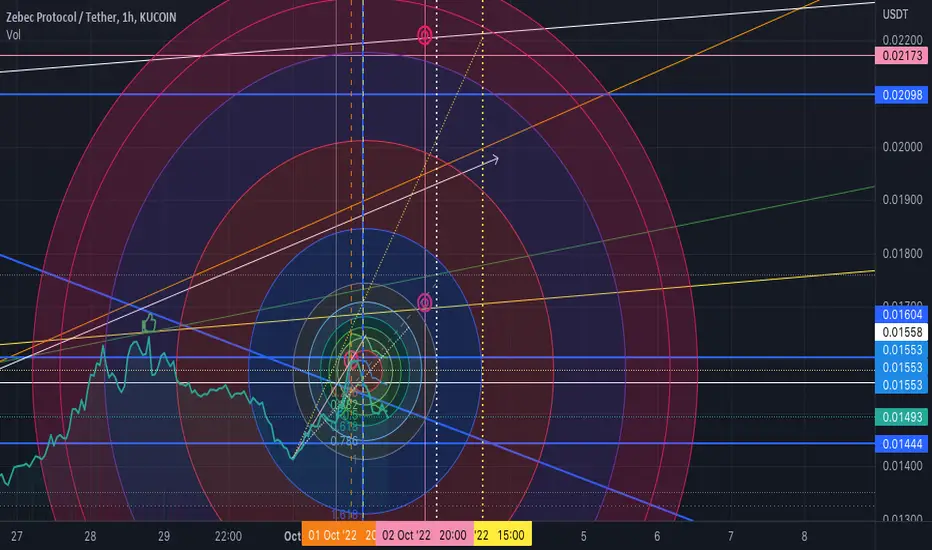The image size is (932, 550).
Task: Click the 0.786 Fibonacci level label
Action: [344, 441]
